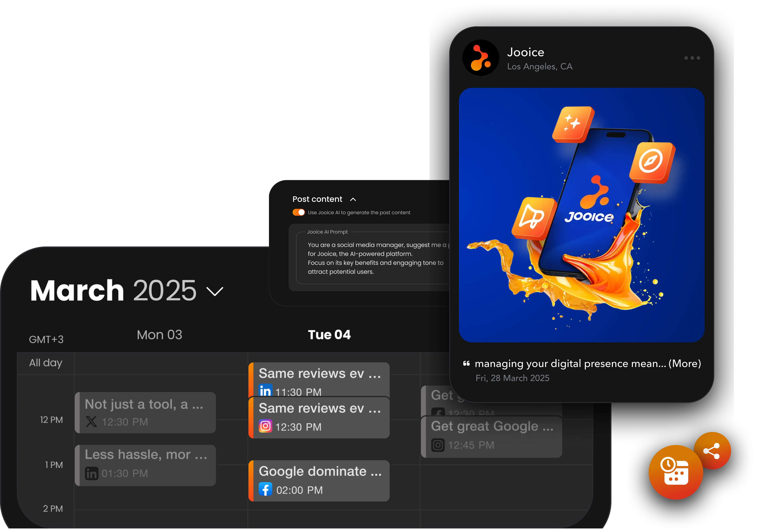
Task: Click Instagram icon on 12:45 PM post
Action: 438,445
